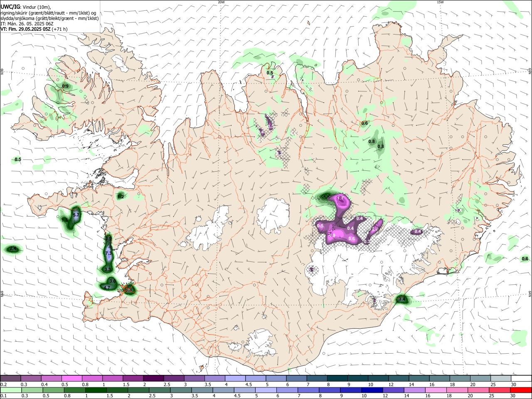The width and height of the screenshot is (532, 399).
Task: Pick the snow legend swatch between 0.2 and 0.3
Action: click(10, 378)
